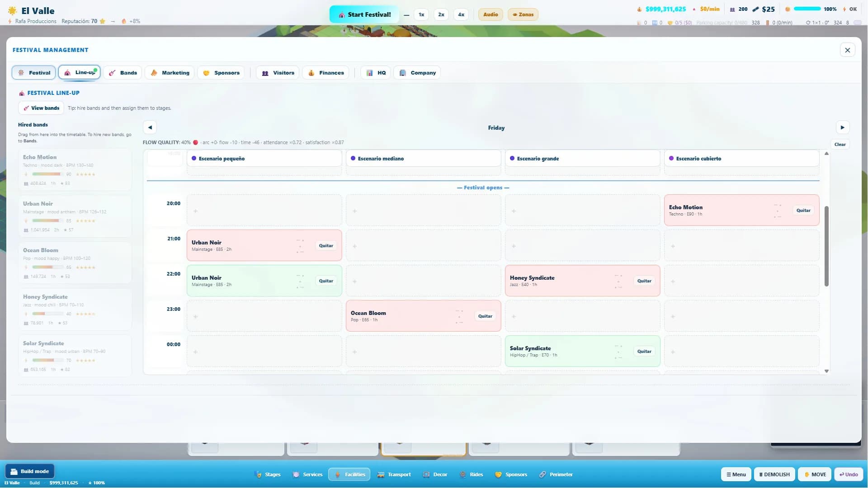Add a band to Escenario mediano at 21:00
The height and width of the screenshot is (488, 868).
click(423, 246)
